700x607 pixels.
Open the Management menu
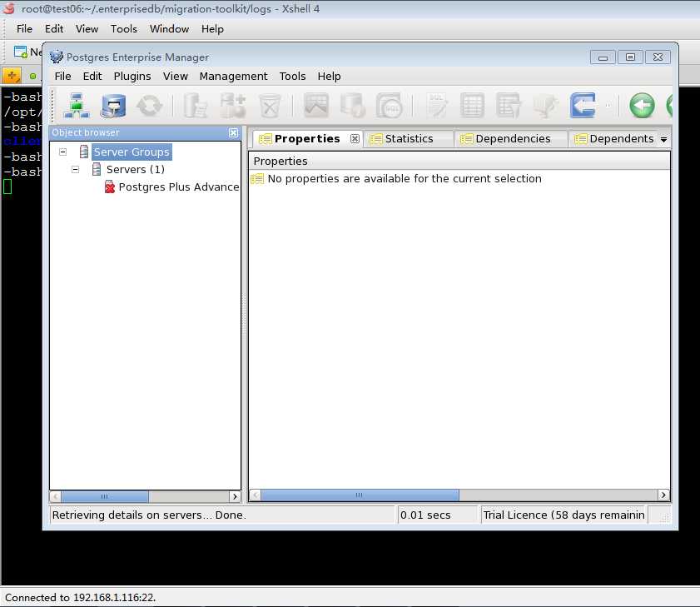point(233,77)
